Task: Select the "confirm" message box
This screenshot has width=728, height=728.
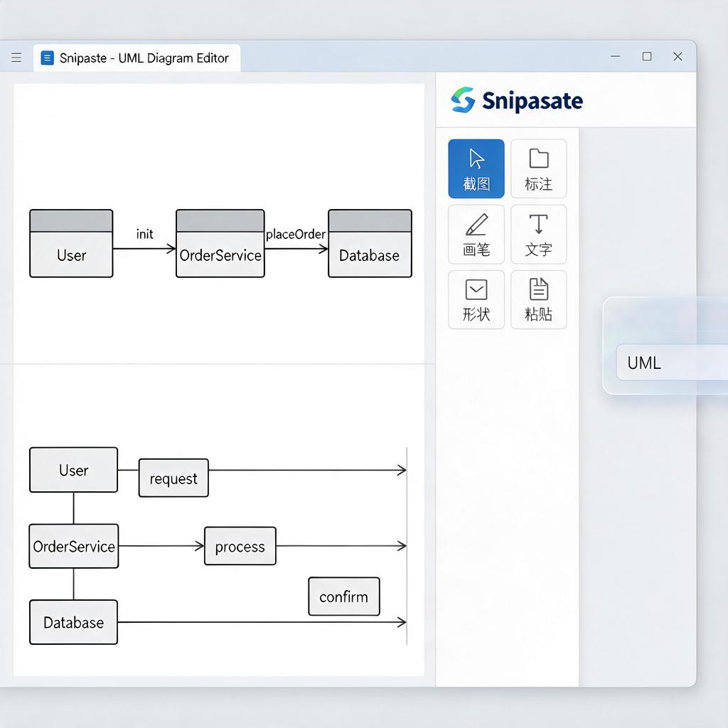Action: pos(344,596)
